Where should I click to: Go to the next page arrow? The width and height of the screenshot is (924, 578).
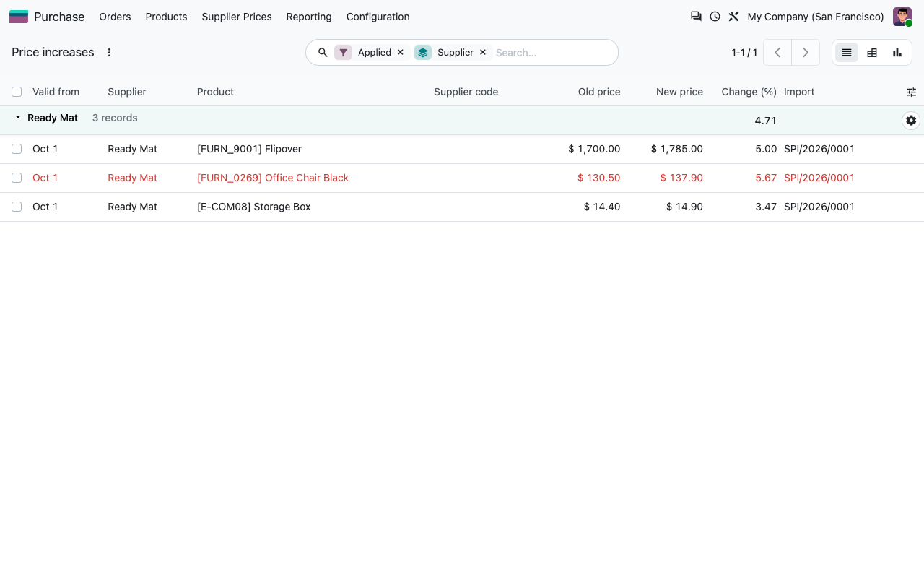[x=806, y=52]
